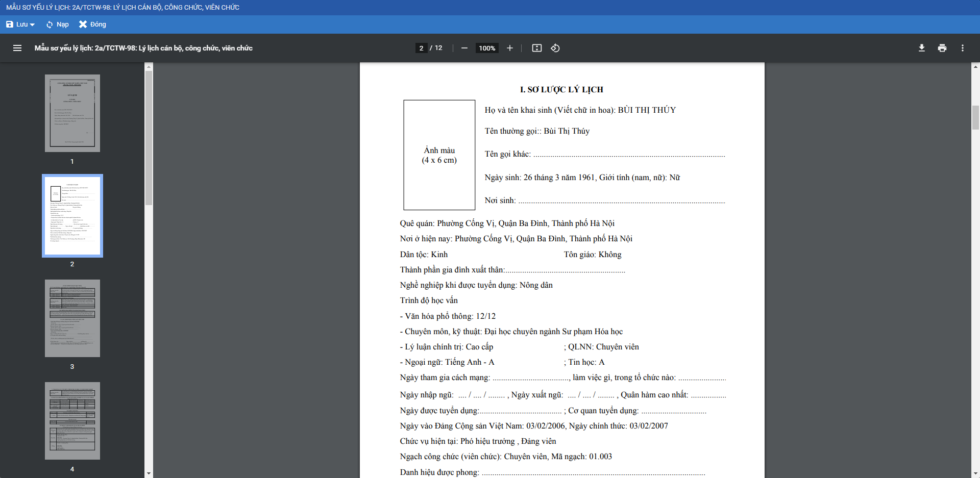Click the 100% zoom level field

click(487, 48)
